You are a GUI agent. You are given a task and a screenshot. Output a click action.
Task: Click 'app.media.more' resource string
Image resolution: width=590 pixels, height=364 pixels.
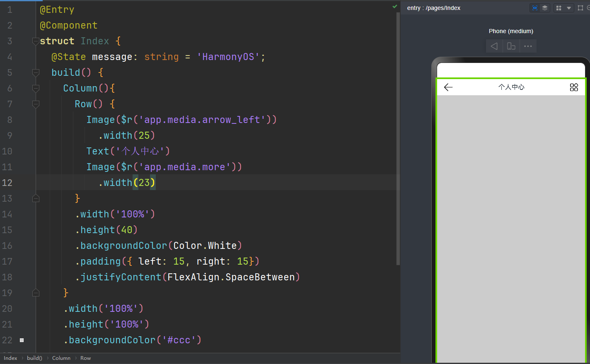(184, 167)
